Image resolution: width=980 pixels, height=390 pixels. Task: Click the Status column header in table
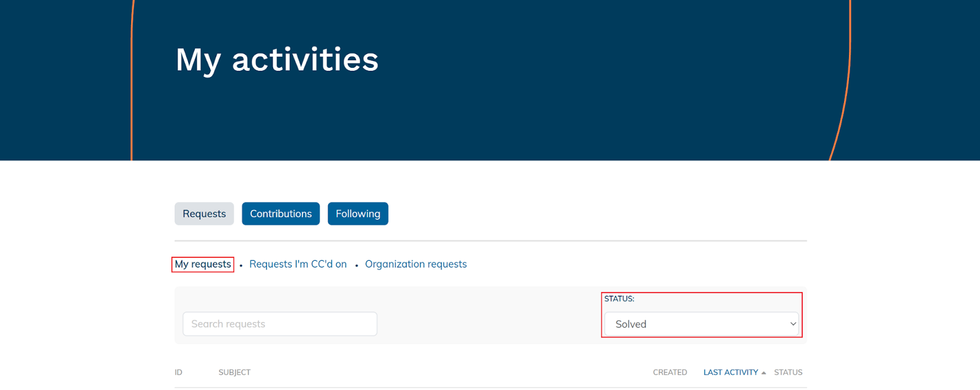tap(788, 372)
